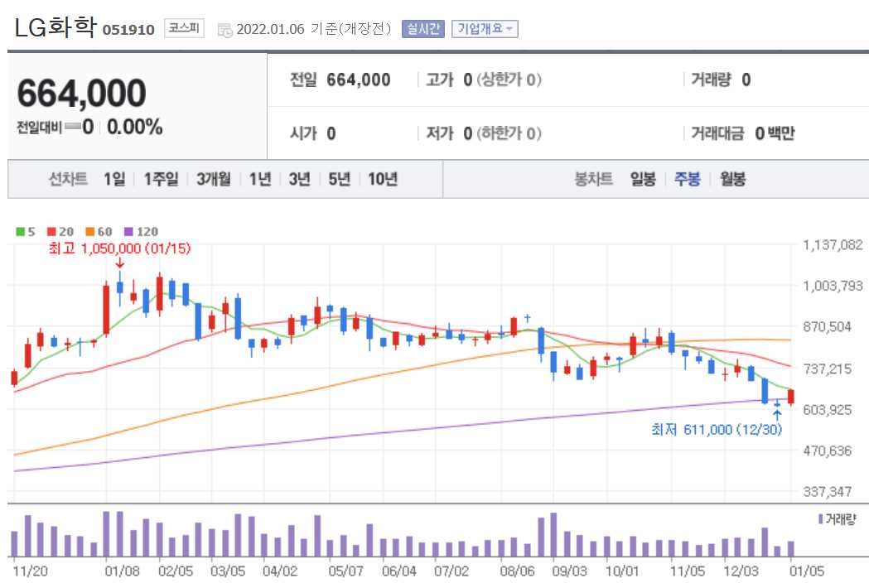Click the 2022.01.06 기준 date text
This screenshot has width=869, height=588.
314,29
